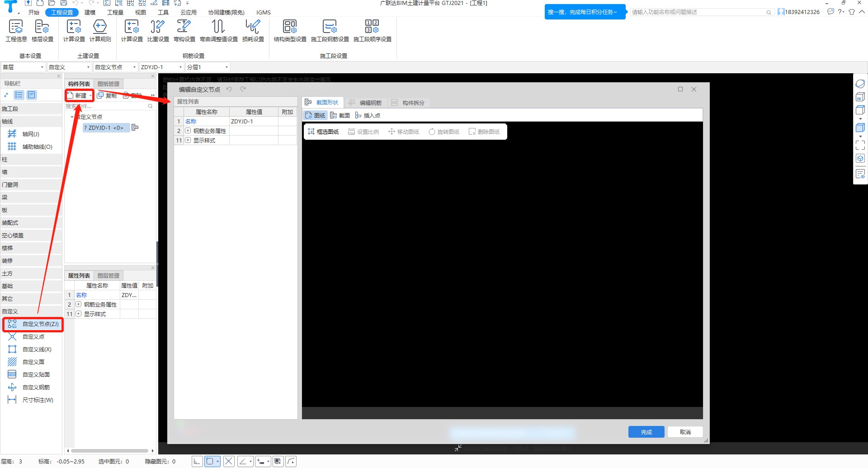Expand 钢筋业务属性 in the dialog property list
The width and height of the screenshot is (868, 468).
tap(188, 131)
